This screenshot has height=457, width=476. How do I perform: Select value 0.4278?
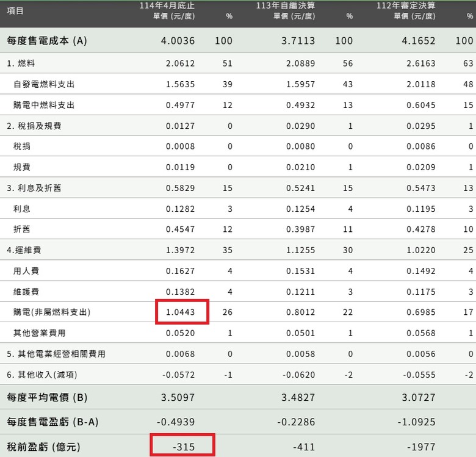click(x=421, y=229)
